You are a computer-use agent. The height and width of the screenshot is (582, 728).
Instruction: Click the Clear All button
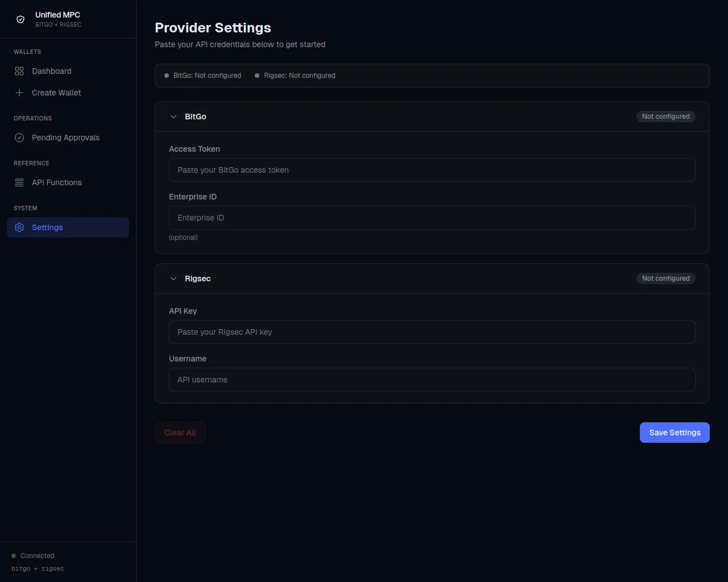(x=180, y=433)
